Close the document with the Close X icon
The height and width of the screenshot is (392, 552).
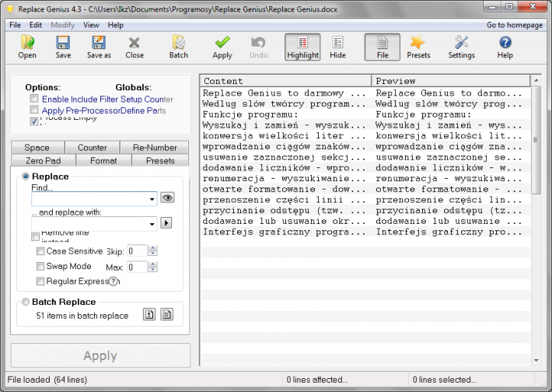(135, 47)
